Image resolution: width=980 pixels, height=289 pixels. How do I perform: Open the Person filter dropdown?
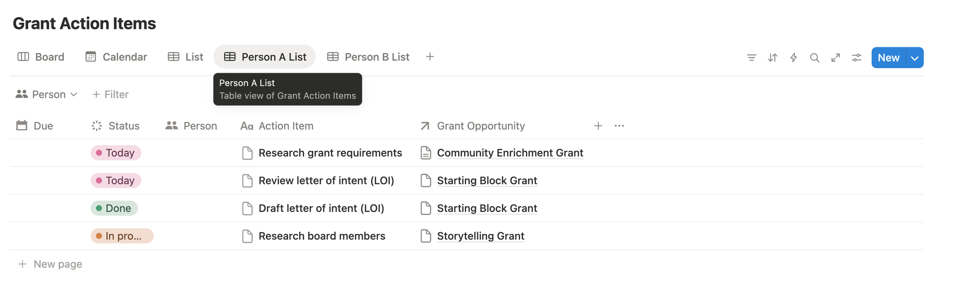coord(46,94)
